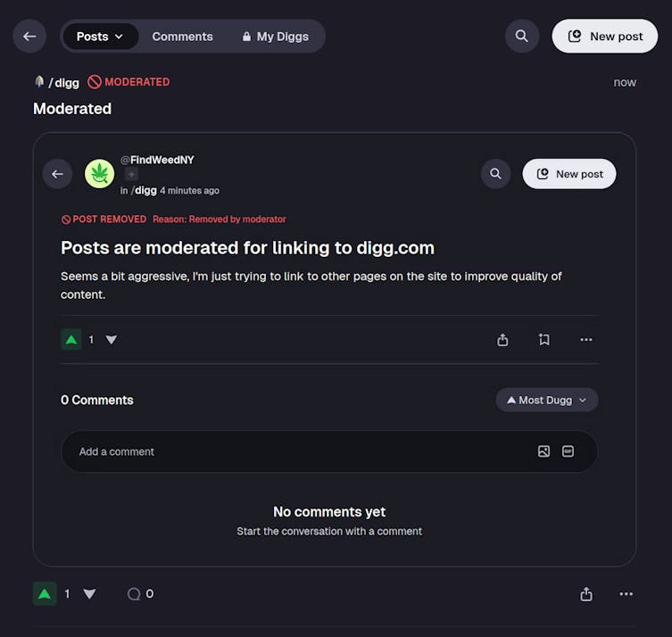
Task: Open the bottom three-dot menu under the card
Action: pos(626,594)
